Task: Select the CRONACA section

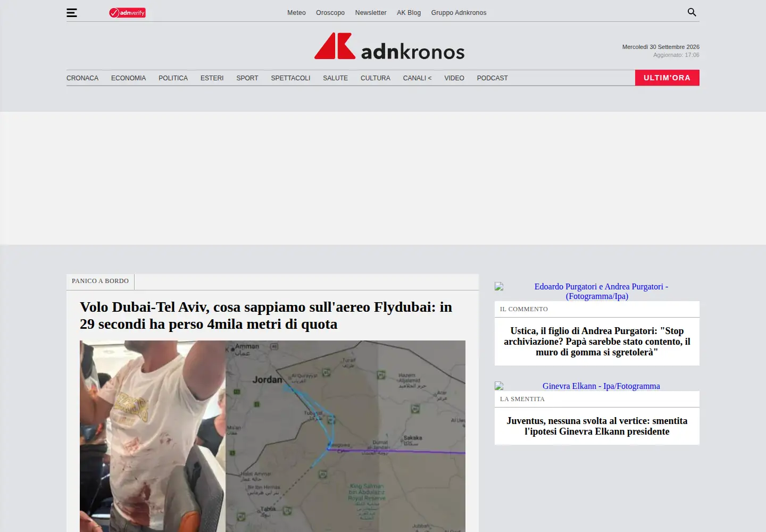Action: tap(82, 78)
